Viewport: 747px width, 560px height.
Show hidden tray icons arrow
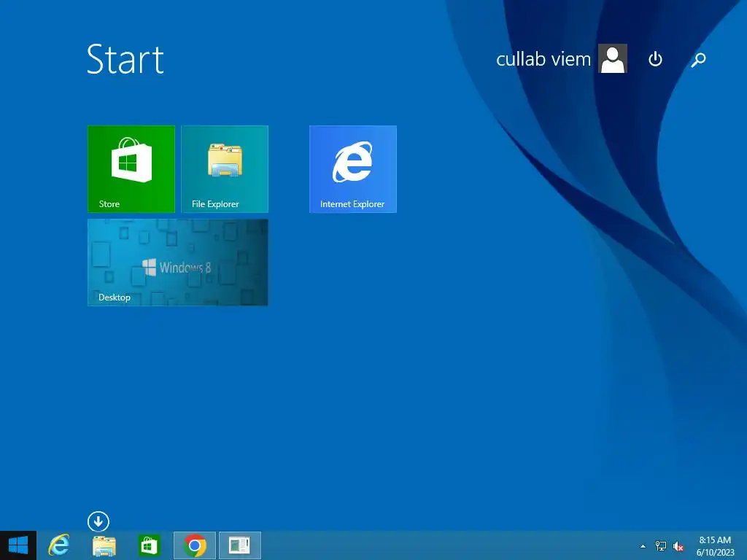coord(643,546)
